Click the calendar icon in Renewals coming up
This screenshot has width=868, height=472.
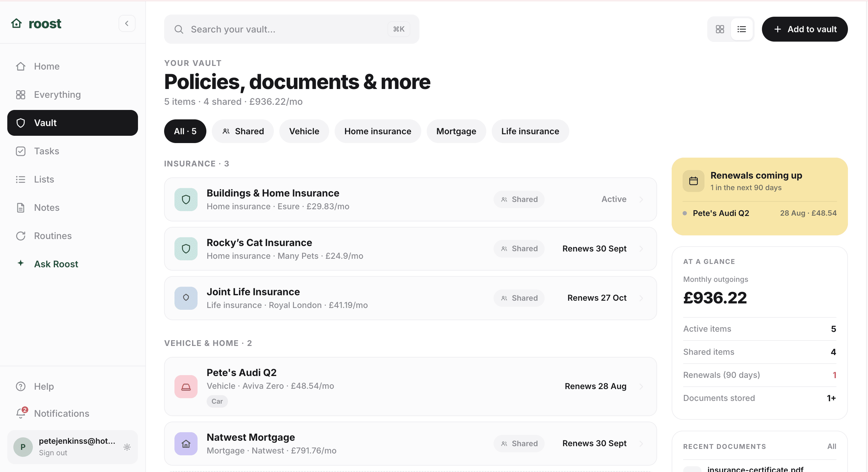694,181
